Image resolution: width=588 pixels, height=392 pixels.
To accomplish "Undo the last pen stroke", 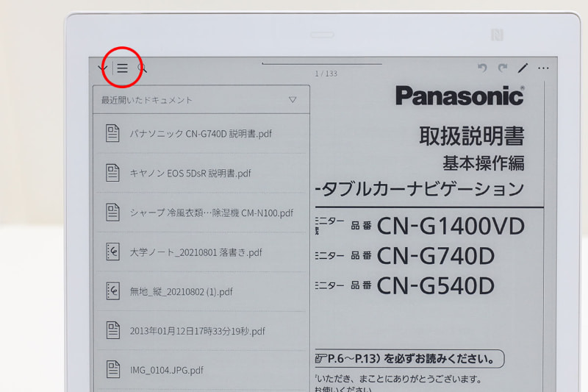I will [x=482, y=68].
